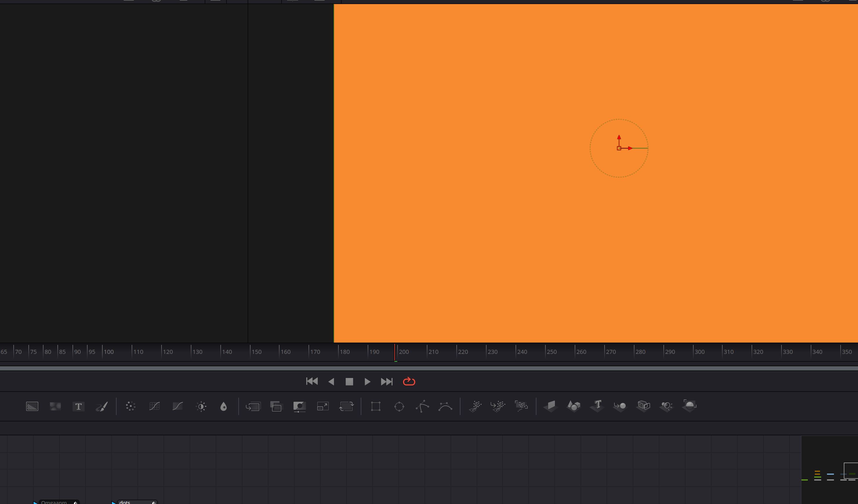The height and width of the screenshot is (504, 858).
Task: Move playhead to frame 300 on ruler
Action: point(699,352)
